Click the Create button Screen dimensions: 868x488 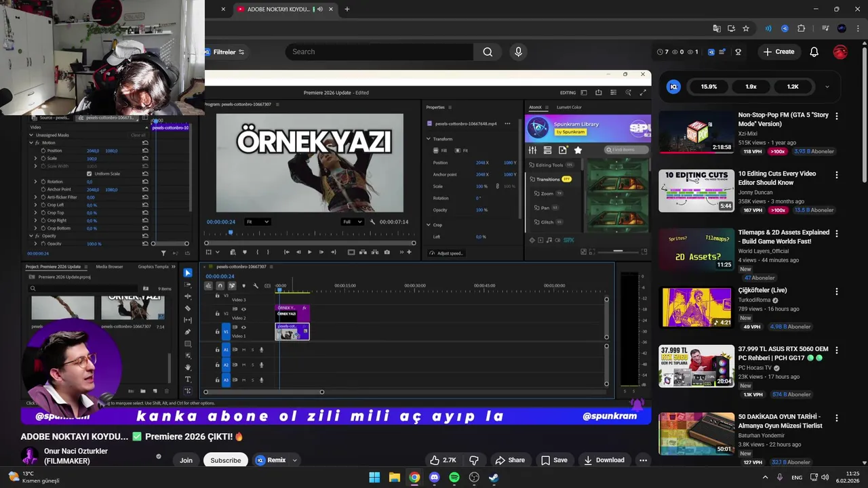pyautogui.click(x=778, y=52)
